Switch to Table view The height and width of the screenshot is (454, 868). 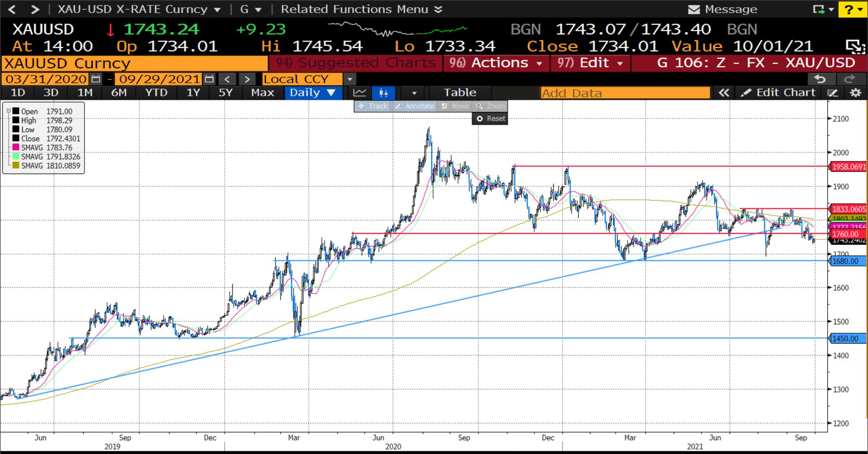[x=459, y=93]
